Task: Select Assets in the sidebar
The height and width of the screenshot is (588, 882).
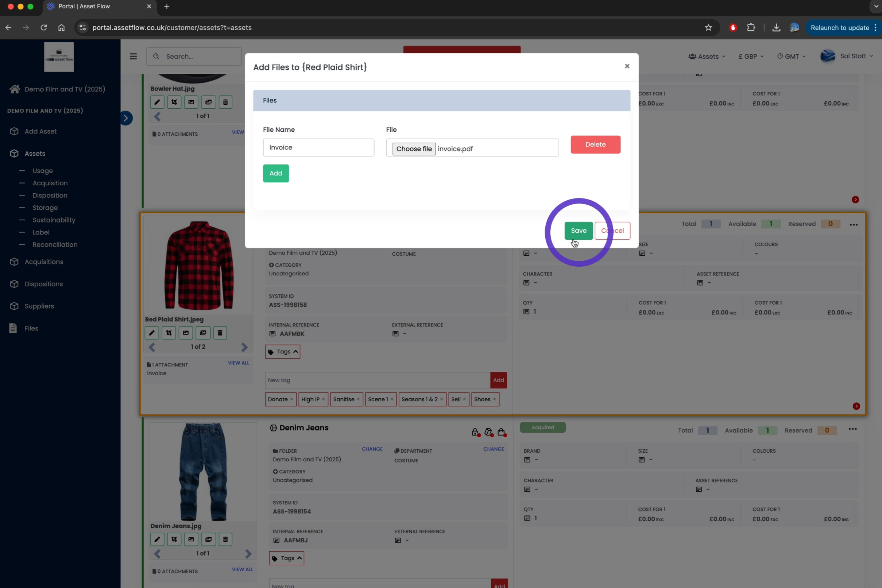Action: (x=28, y=154)
